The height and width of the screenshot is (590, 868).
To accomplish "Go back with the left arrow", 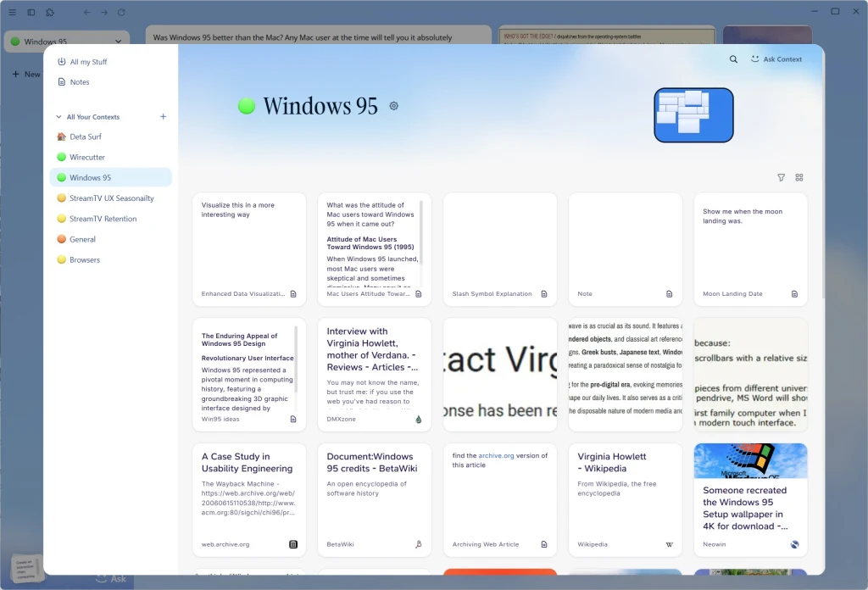I will [86, 12].
